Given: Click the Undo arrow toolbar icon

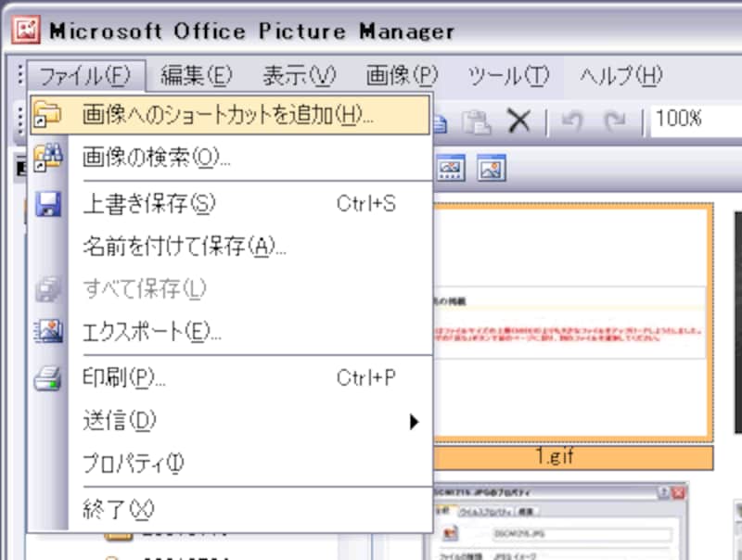Looking at the screenshot, I should (572, 119).
